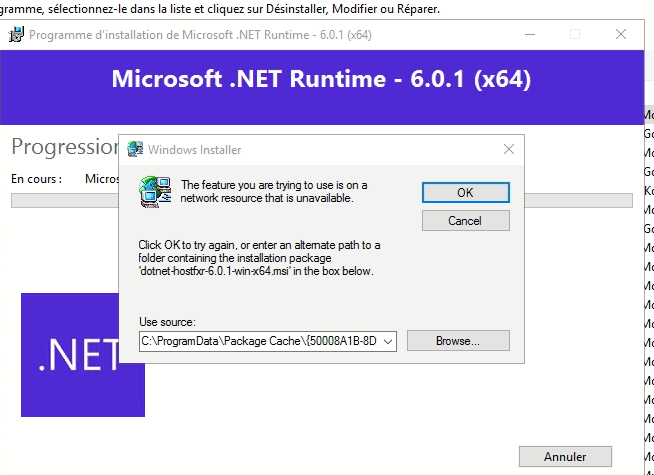
Task: Cancel the Windows Installer prompt
Action: click(x=465, y=220)
